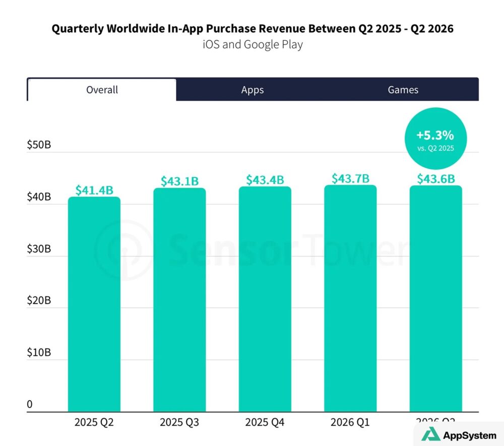The image size is (504, 446).
Task: Select the 2025 Q3 bar
Action: [179, 300]
